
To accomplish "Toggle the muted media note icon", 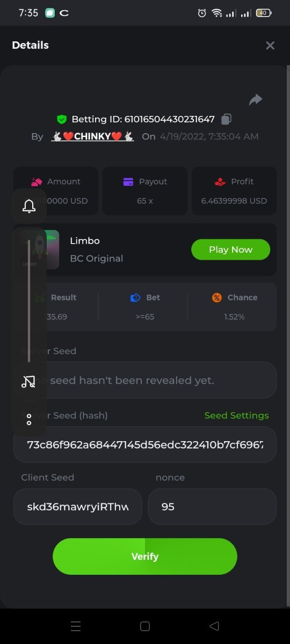I will tap(28, 382).
